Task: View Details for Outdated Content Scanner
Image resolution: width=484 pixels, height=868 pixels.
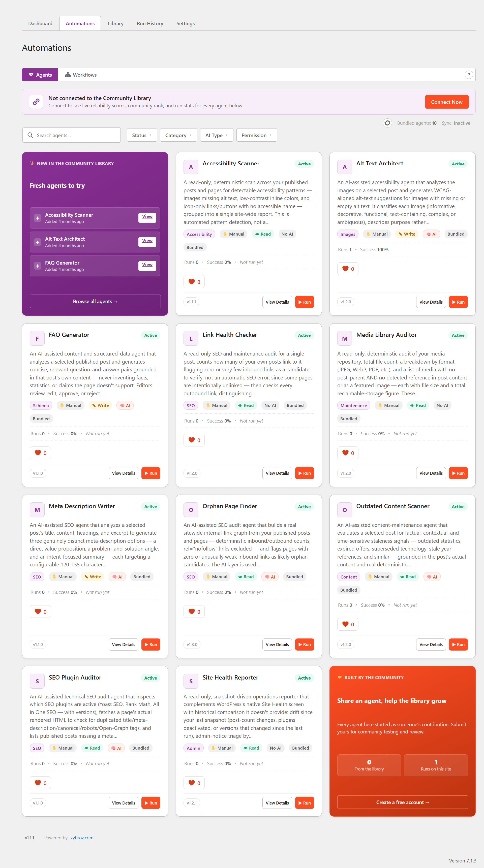Action: [431, 645]
